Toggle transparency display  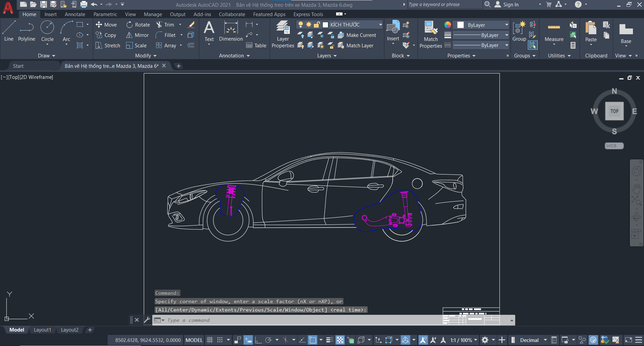pyautogui.click(x=340, y=340)
